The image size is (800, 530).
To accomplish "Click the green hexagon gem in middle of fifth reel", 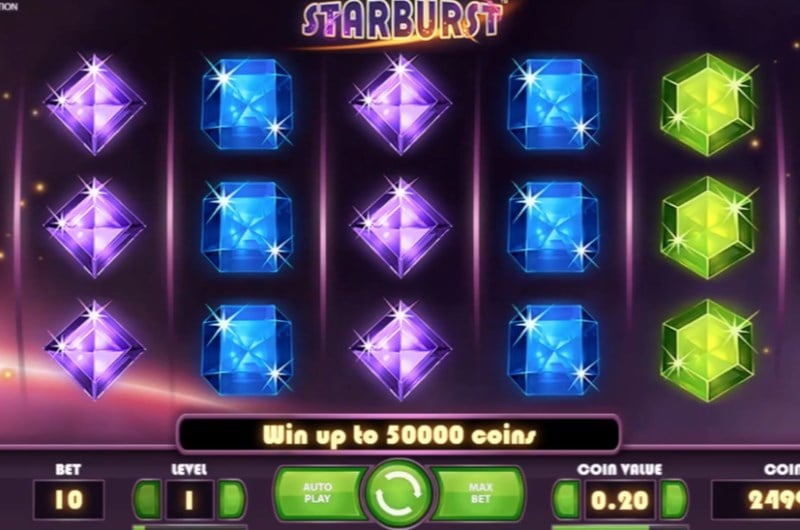I will [x=708, y=227].
